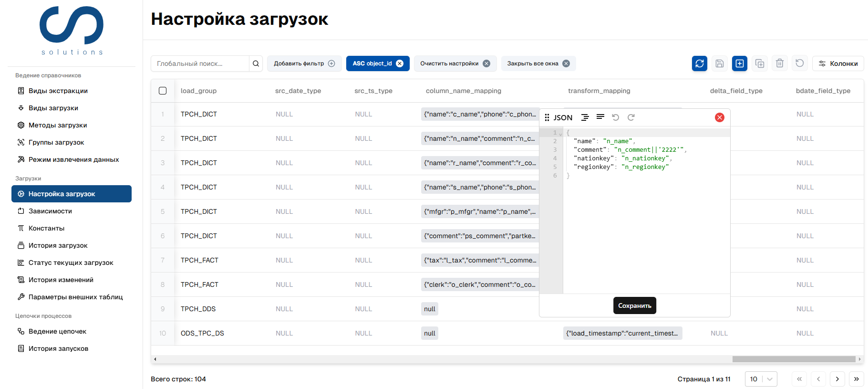
Task: Open Зависимости in the sidebar
Action: [50, 211]
